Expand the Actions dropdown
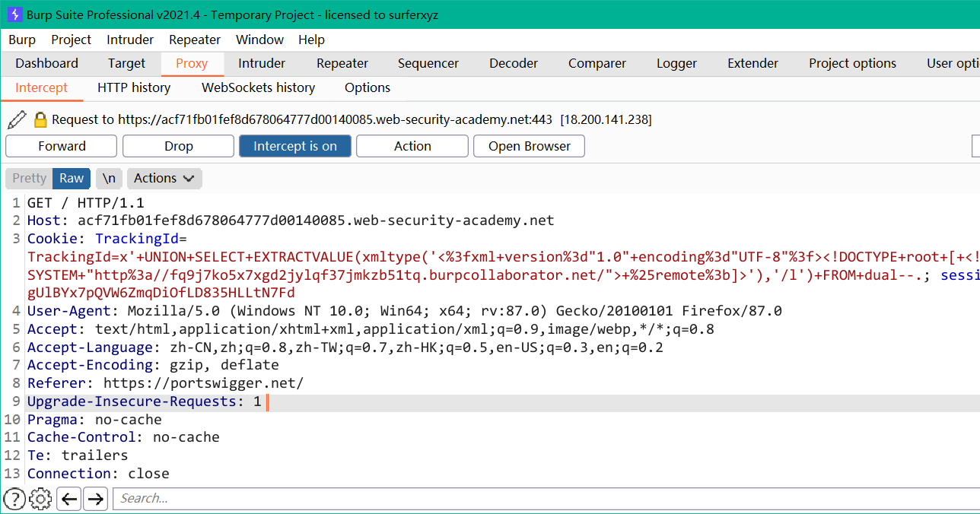980x514 pixels. point(164,178)
